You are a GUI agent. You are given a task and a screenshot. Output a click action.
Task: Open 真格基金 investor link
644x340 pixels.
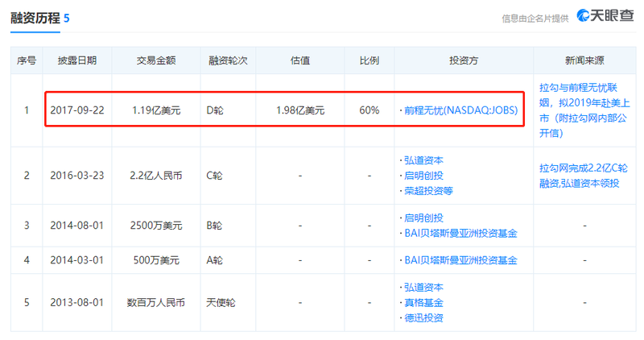(x=423, y=303)
